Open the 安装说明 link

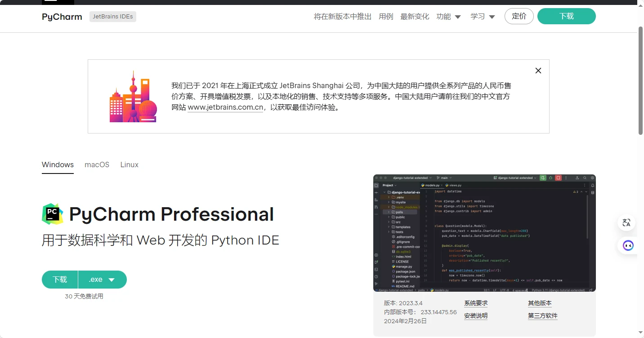click(x=476, y=316)
